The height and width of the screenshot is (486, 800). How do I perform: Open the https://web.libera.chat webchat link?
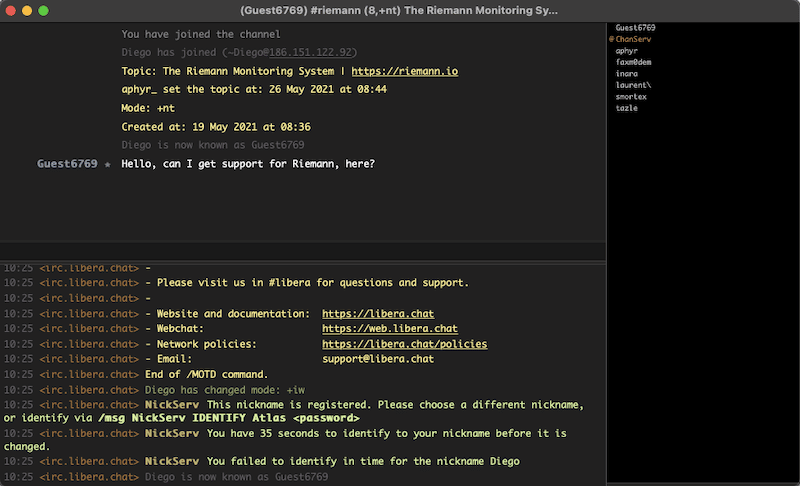click(390, 328)
